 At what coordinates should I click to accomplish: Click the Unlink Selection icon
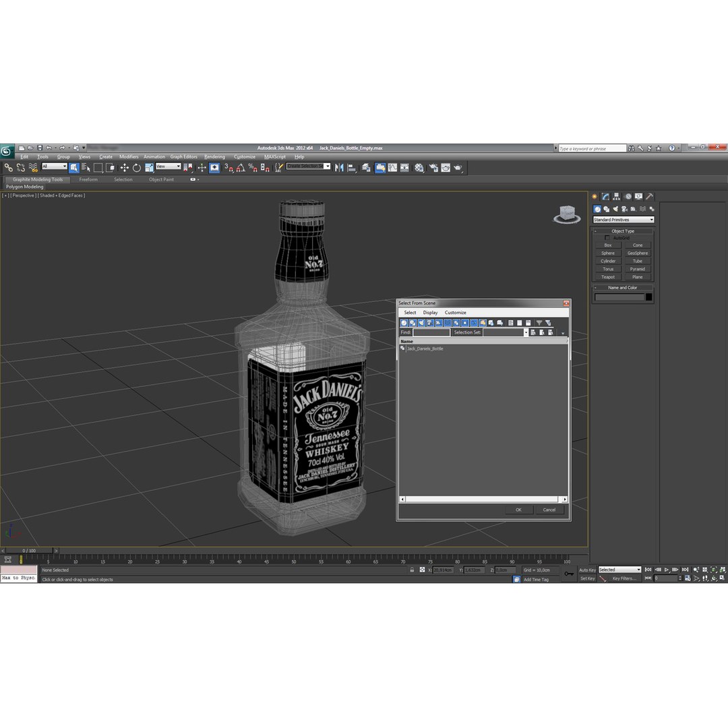tap(20, 168)
